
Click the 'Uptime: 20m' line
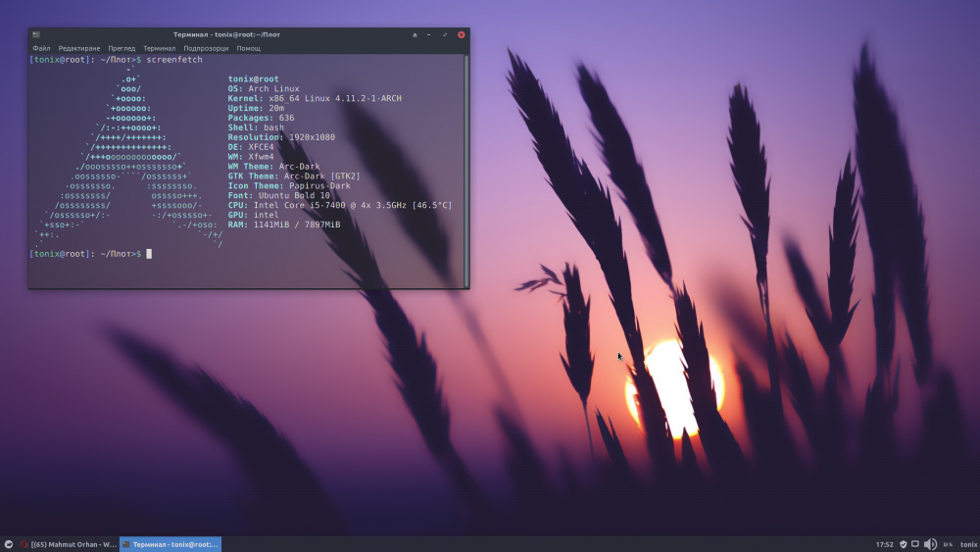coord(256,108)
